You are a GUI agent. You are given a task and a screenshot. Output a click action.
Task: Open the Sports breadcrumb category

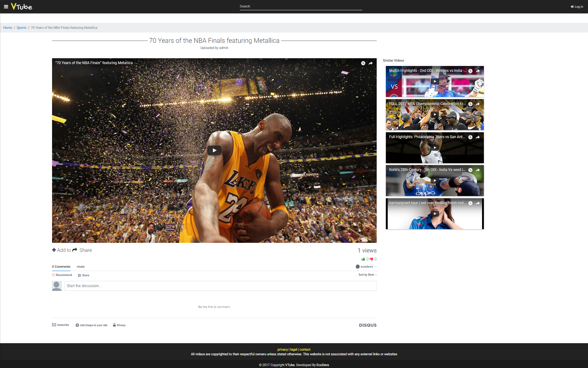pos(21,28)
